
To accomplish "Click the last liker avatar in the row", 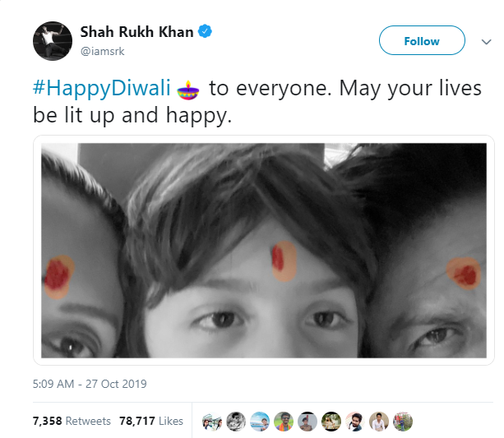I will (x=402, y=422).
